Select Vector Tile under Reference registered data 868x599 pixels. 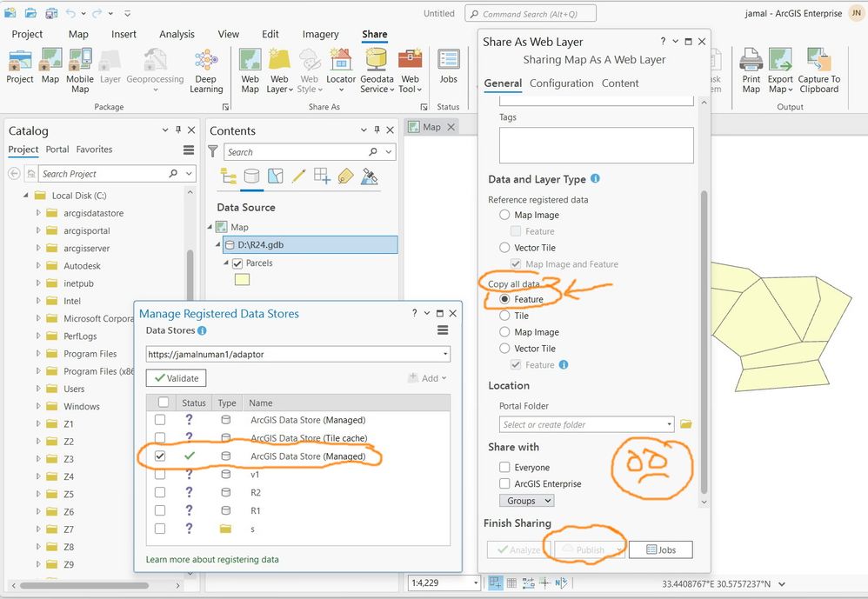[x=504, y=248]
